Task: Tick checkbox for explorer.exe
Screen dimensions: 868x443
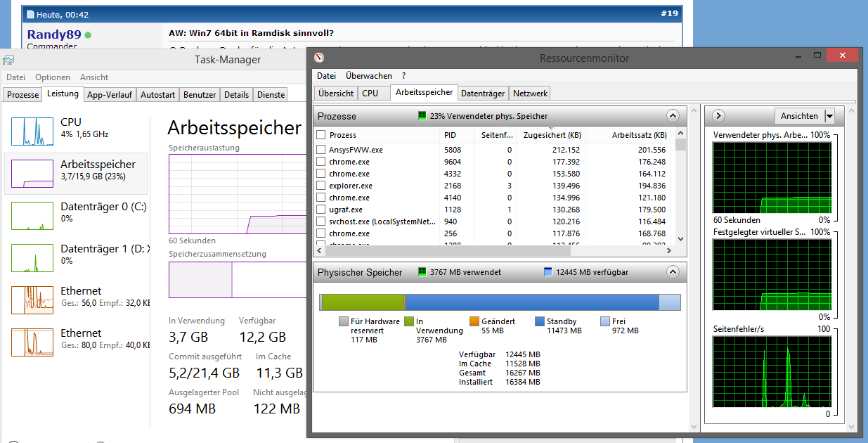Action: pos(321,186)
